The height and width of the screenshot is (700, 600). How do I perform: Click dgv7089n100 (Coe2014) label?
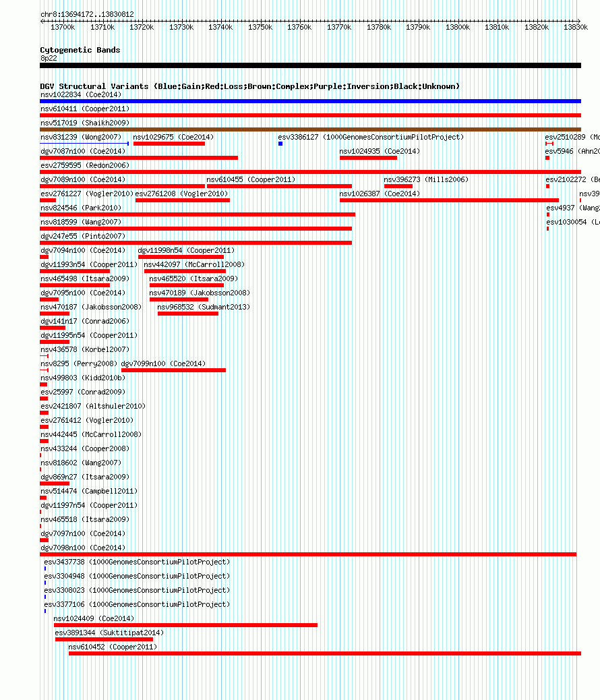click(x=83, y=179)
